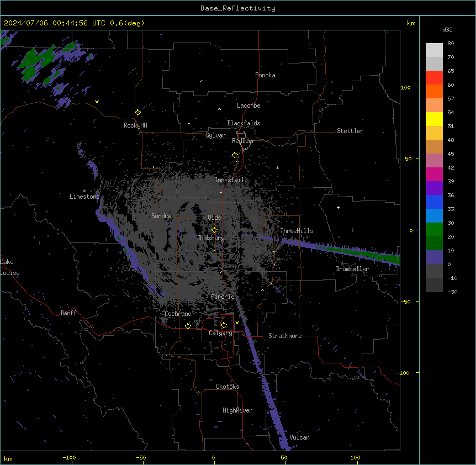This screenshot has height=465, width=476.
Task: Click the yellow diamond marker above Calgary label
Action: click(x=224, y=325)
